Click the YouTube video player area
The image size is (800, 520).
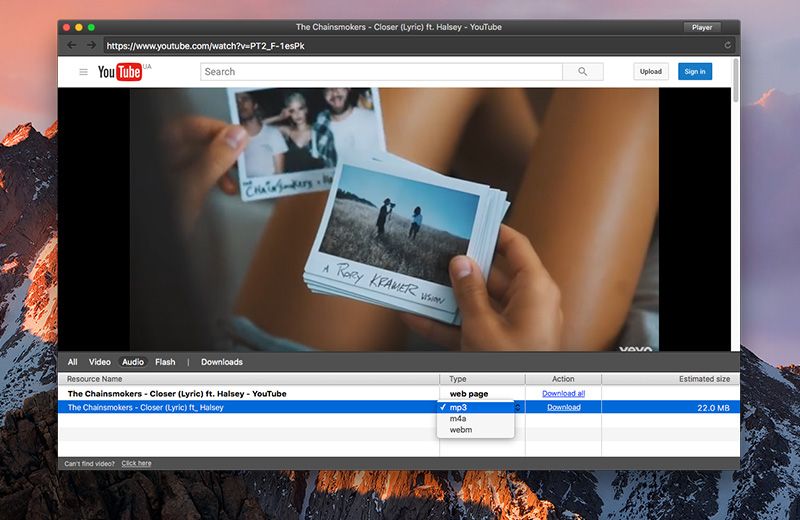(x=394, y=219)
